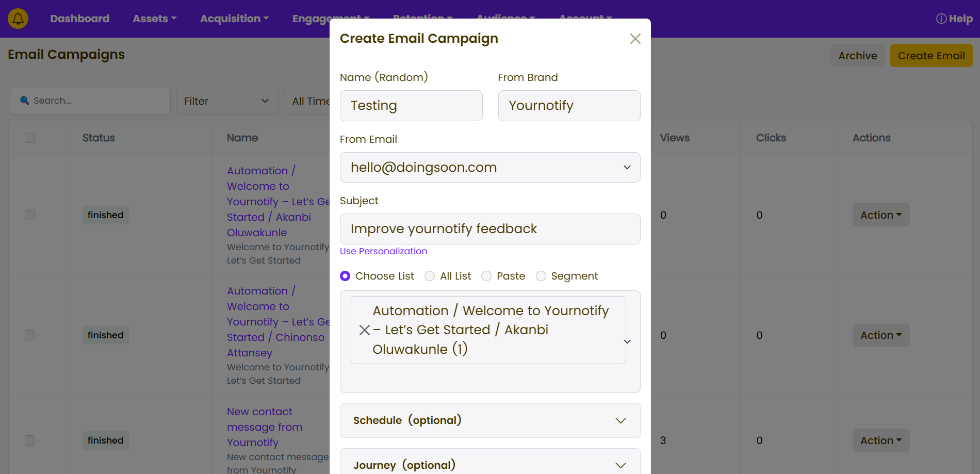Remove the selected Automation list with X
Viewport: 980px width, 474px height.
tap(364, 330)
